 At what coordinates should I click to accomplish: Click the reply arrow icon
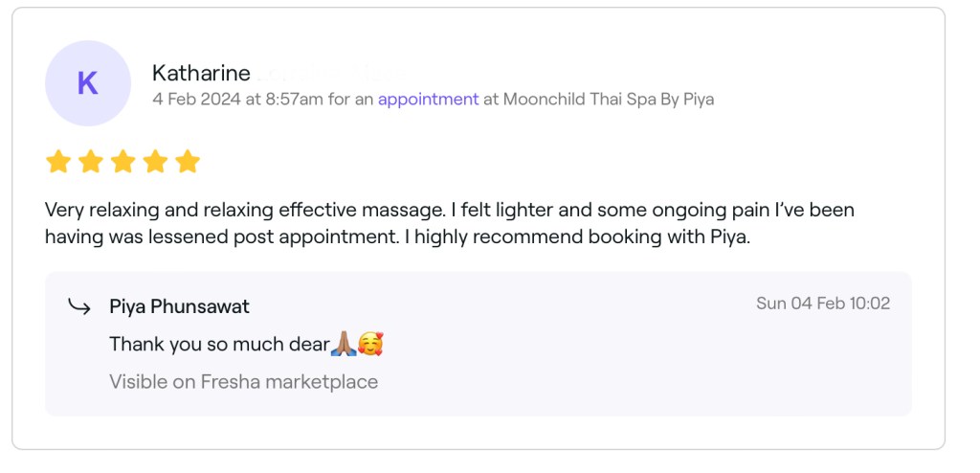click(x=78, y=306)
